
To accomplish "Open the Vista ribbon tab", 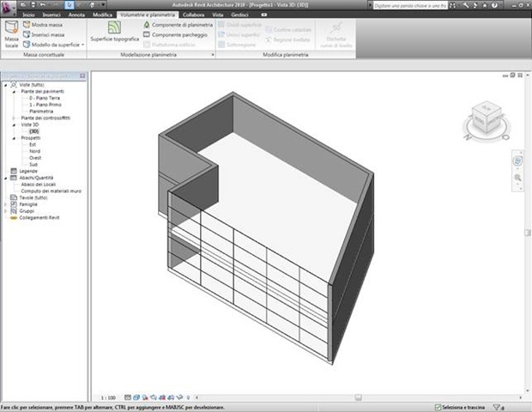I will coord(218,15).
